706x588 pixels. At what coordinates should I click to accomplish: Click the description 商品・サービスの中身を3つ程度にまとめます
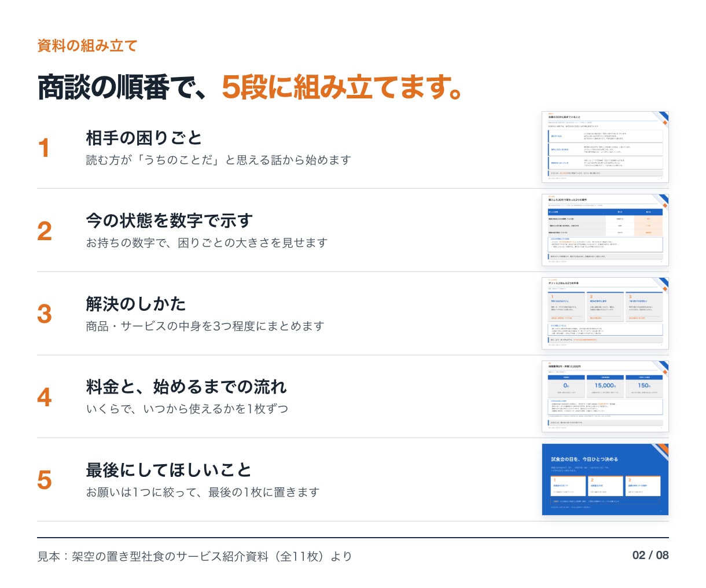(205, 326)
